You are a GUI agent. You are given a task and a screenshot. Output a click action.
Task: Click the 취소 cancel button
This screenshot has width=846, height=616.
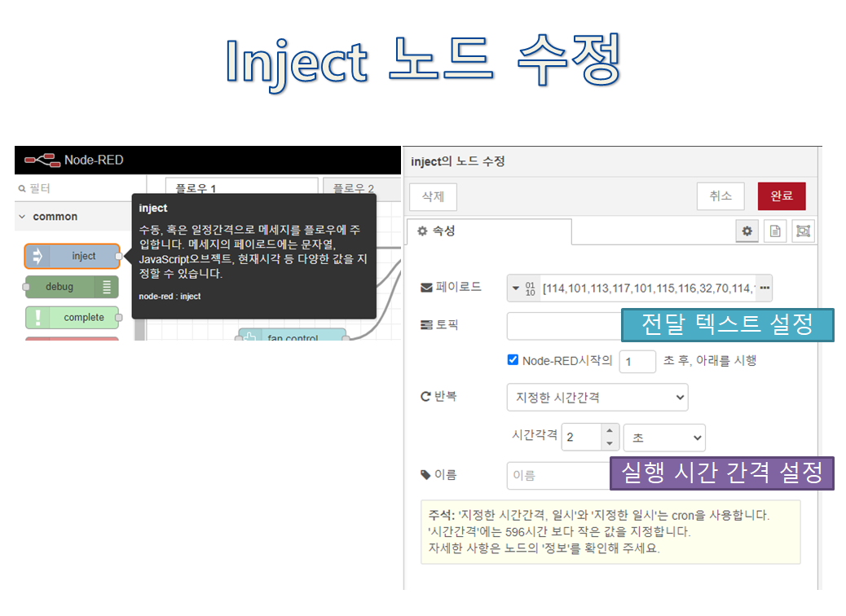tap(720, 196)
